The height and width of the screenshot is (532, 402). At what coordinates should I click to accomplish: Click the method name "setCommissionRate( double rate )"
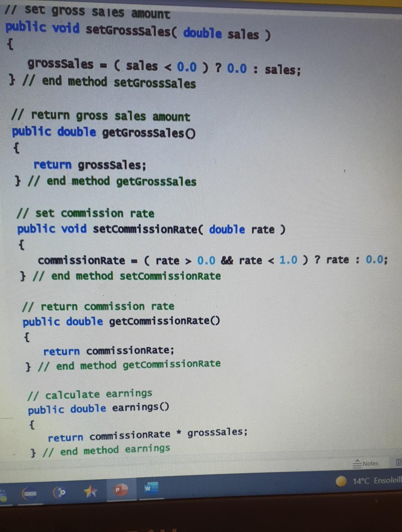(189, 229)
